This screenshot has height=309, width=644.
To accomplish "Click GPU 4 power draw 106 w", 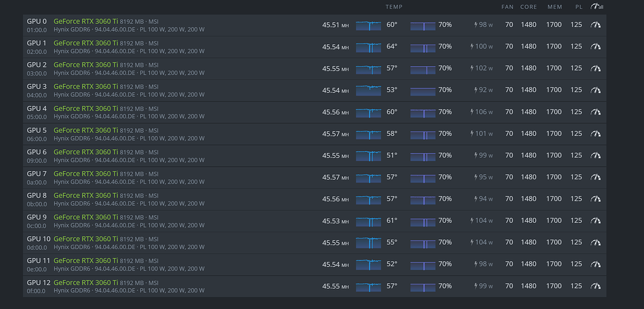I will point(481,112).
